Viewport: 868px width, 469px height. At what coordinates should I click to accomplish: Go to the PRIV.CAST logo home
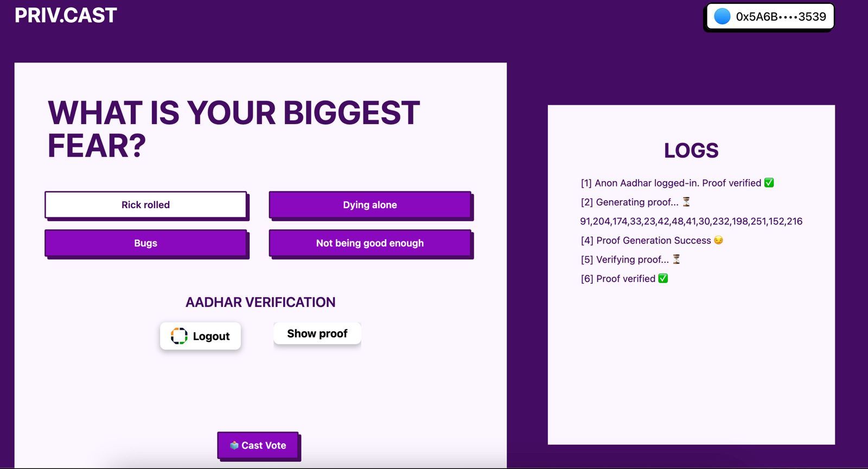tap(66, 15)
